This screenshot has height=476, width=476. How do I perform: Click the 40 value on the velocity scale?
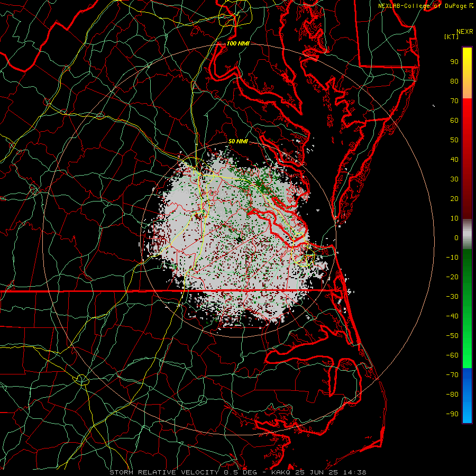454,160
